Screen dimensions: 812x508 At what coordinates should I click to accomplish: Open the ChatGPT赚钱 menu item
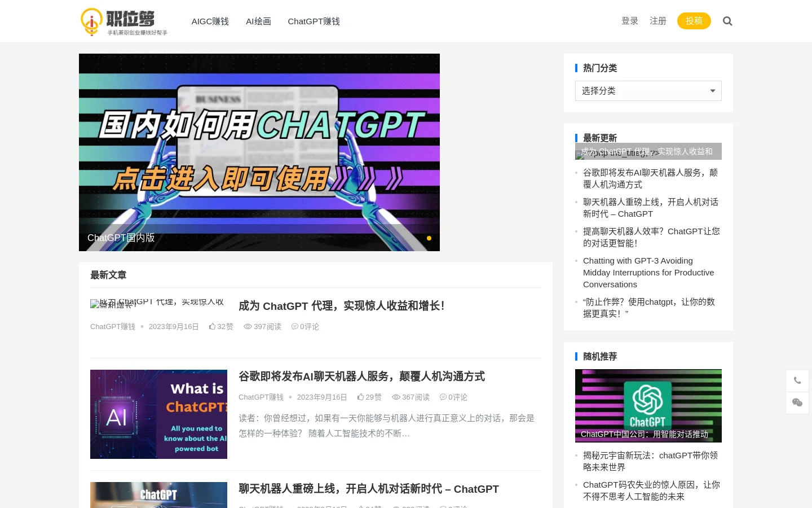(314, 21)
